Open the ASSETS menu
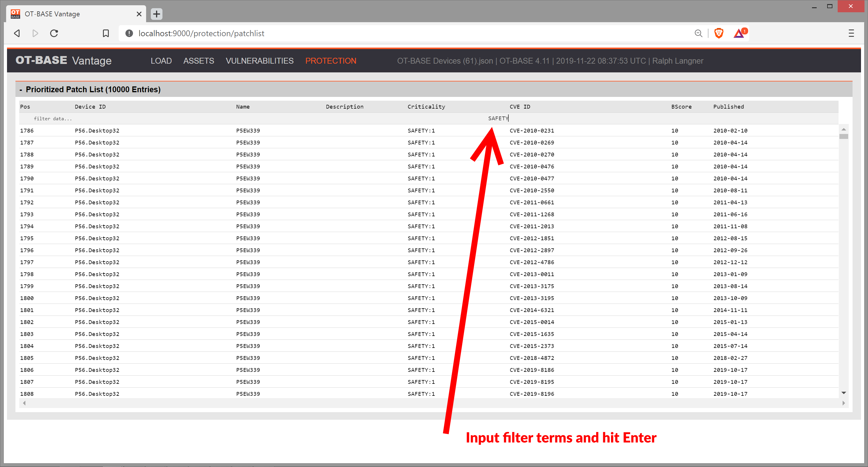The height and width of the screenshot is (467, 868). tap(199, 61)
